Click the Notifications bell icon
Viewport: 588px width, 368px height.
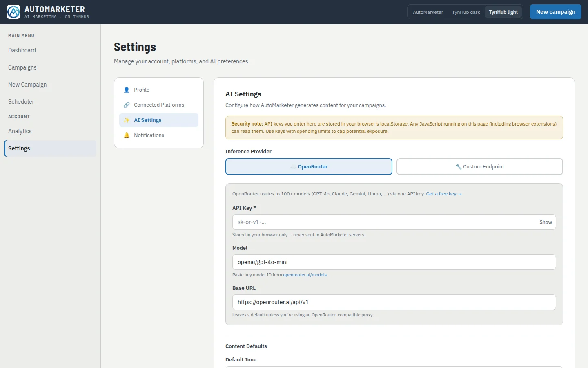point(127,135)
